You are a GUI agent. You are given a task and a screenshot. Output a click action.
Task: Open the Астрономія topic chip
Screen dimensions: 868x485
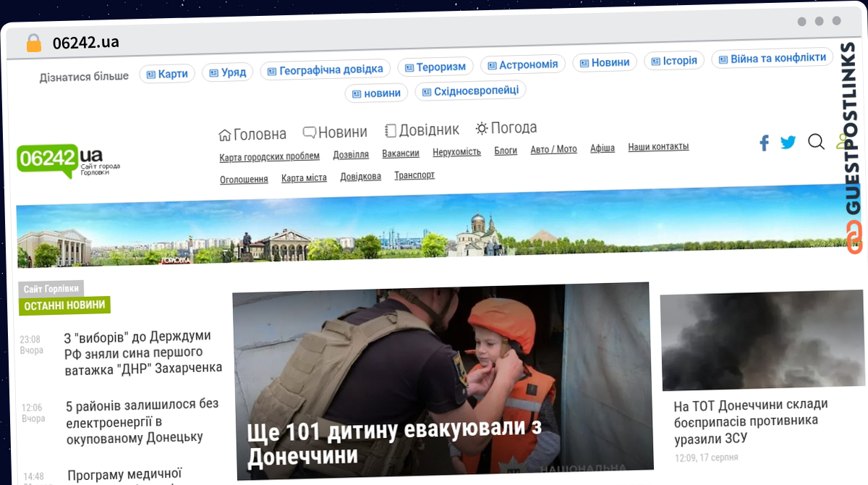[x=523, y=64]
